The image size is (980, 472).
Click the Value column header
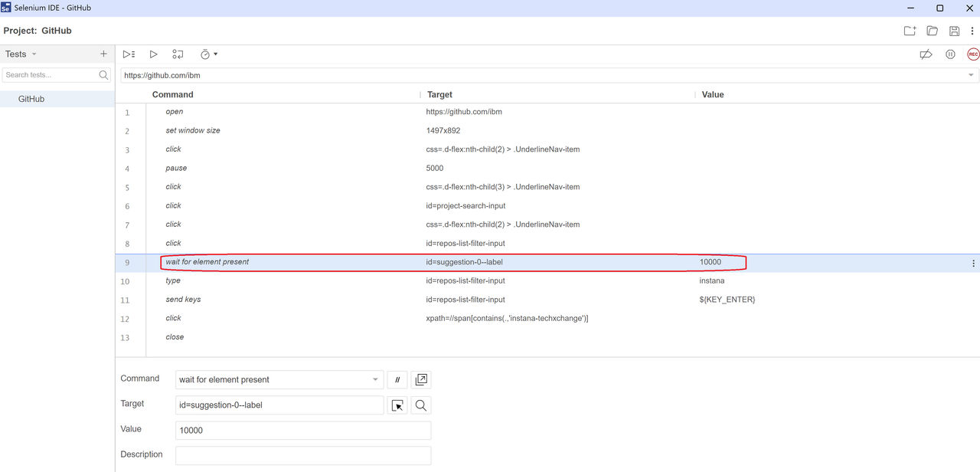coord(713,95)
